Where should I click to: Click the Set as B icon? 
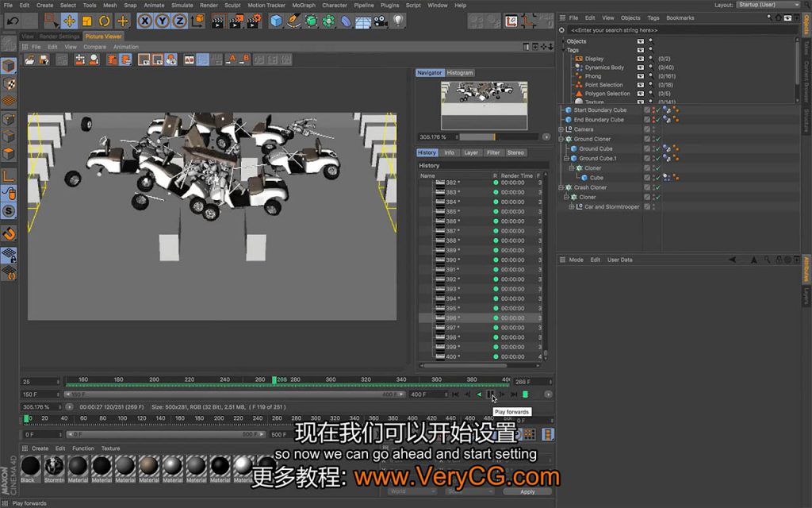244,60
